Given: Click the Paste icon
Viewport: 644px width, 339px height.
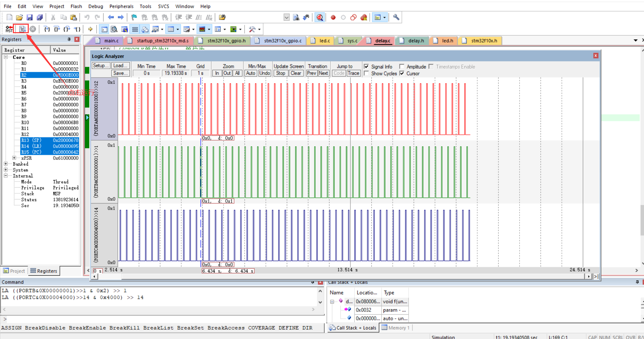Looking at the screenshot, I should point(73,17).
